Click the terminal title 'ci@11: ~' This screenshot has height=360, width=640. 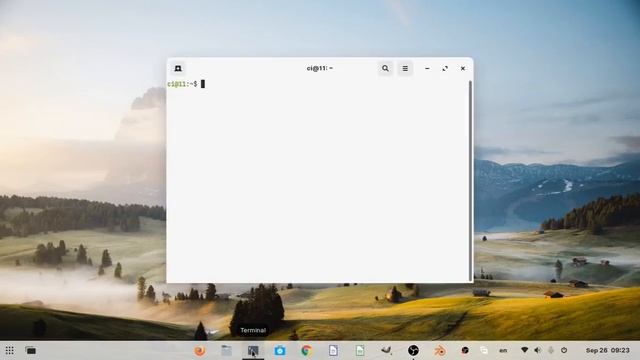point(320,68)
